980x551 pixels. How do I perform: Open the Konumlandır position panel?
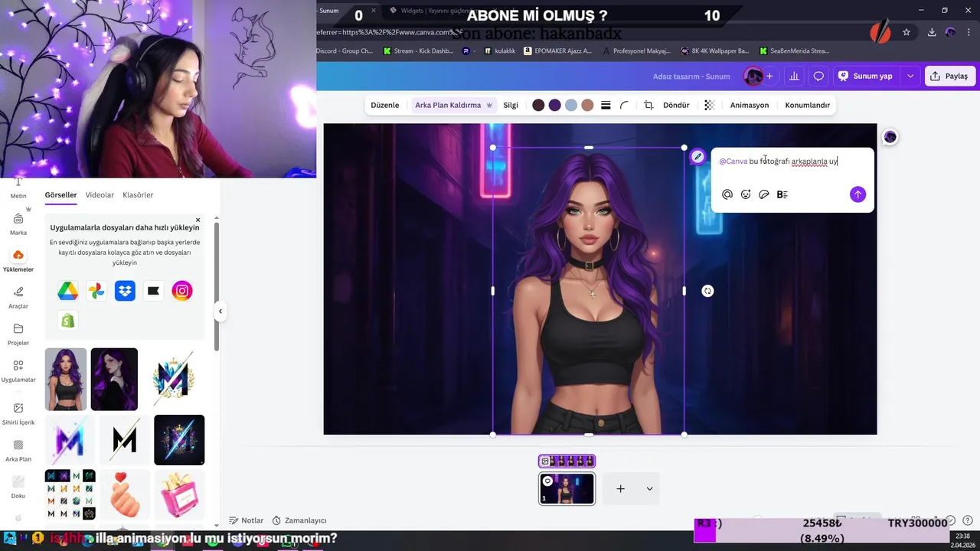click(x=807, y=106)
